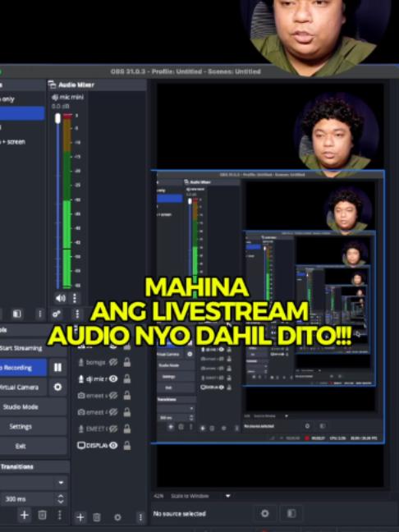The width and height of the screenshot is (399, 532).
Task: Click the '42%' preview zoom value
Action: [158, 496]
